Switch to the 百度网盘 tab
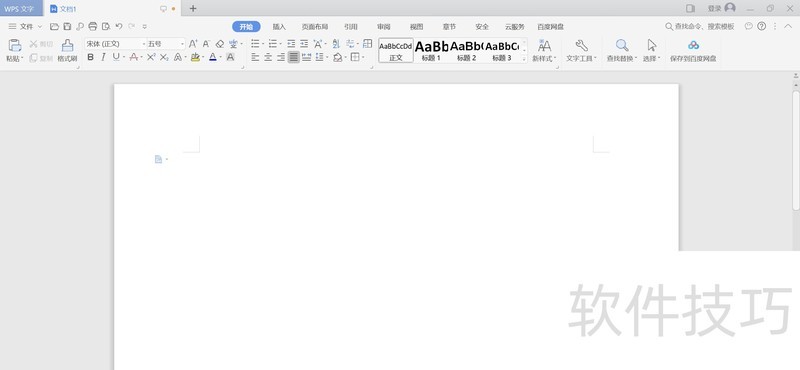 click(551, 27)
